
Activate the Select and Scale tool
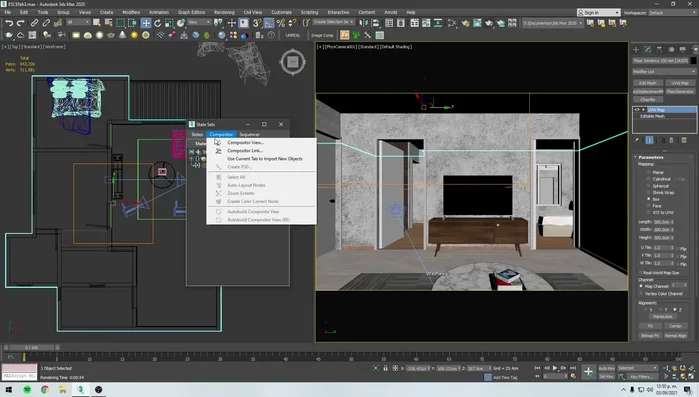(x=169, y=23)
